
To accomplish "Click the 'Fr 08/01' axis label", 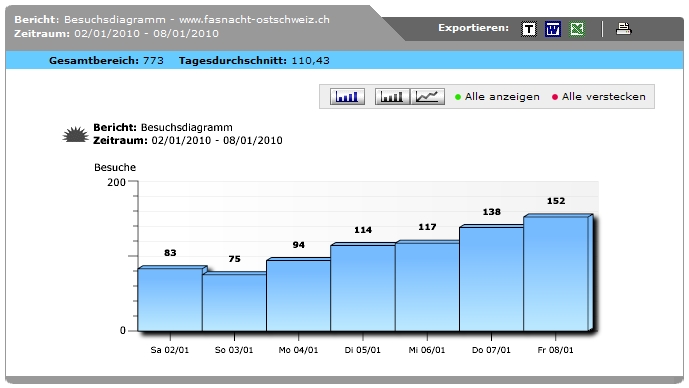I will pos(555,350).
